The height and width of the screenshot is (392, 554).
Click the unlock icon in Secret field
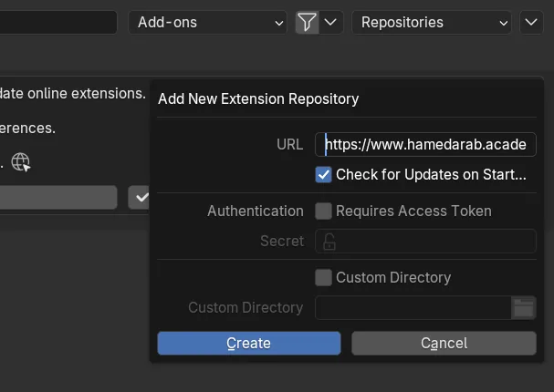(329, 242)
